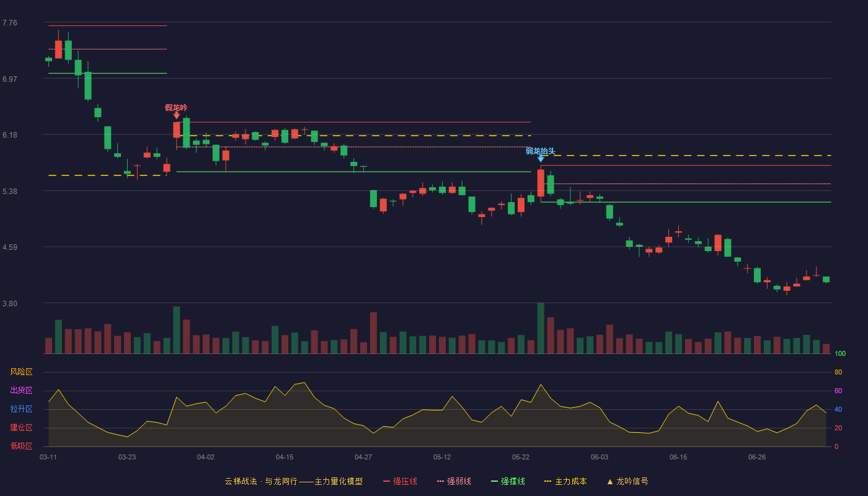Click the 6.97 price axis label
The image size is (868, 496).
10,79
